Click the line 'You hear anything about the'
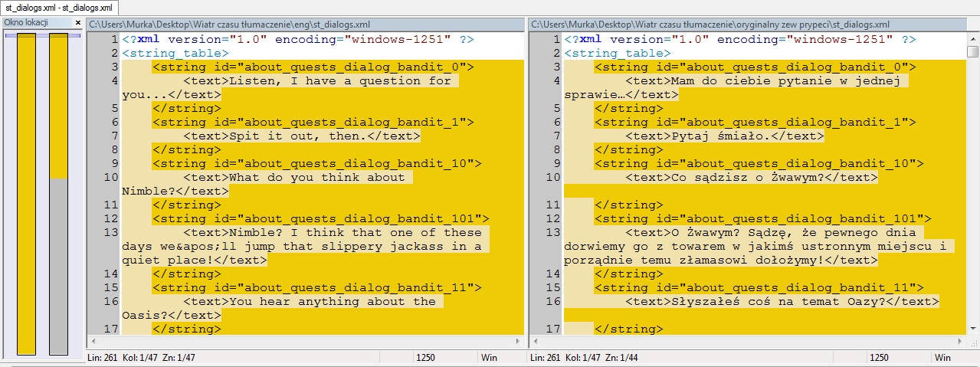This screenshot has width=980, height=367. (x=313, y=301)
